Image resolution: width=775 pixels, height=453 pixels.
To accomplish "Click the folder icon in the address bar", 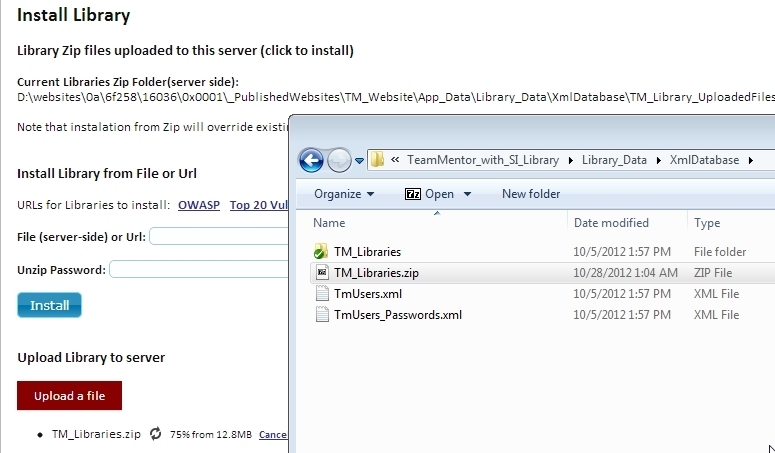I will click(377, 160).
